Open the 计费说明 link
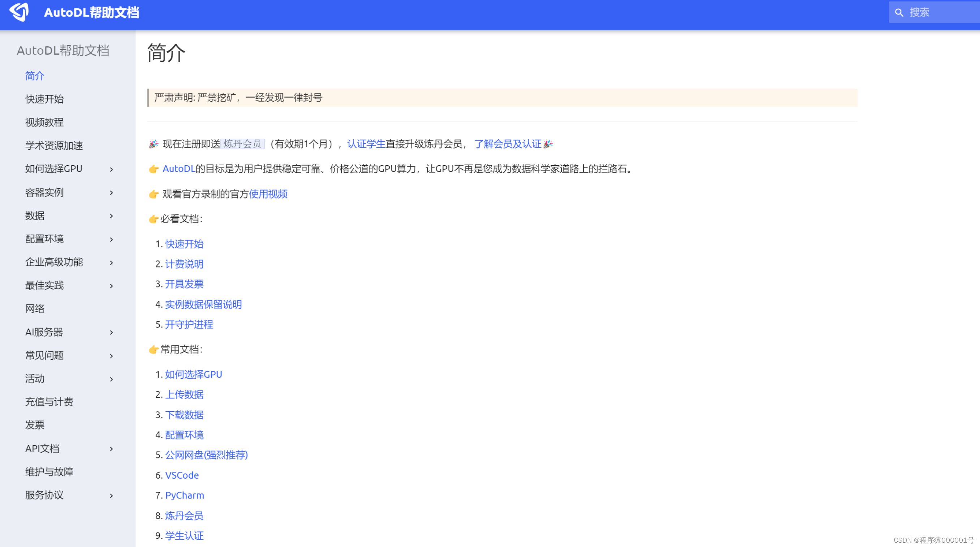This screenshot has height=547, width=980. (185, 264)
